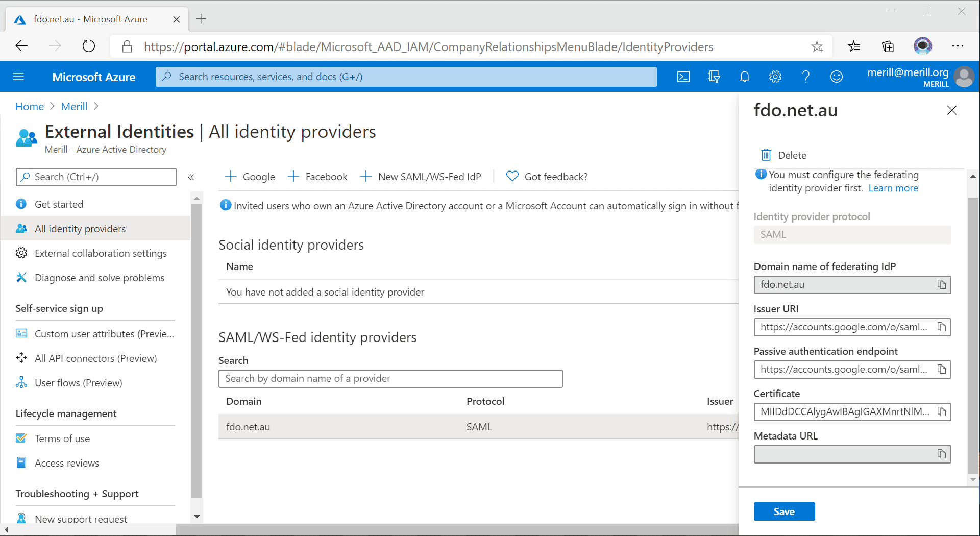This screenshot has width=980, height=536.
Task: Sort by the Domain column header
Action: [244, 402]
